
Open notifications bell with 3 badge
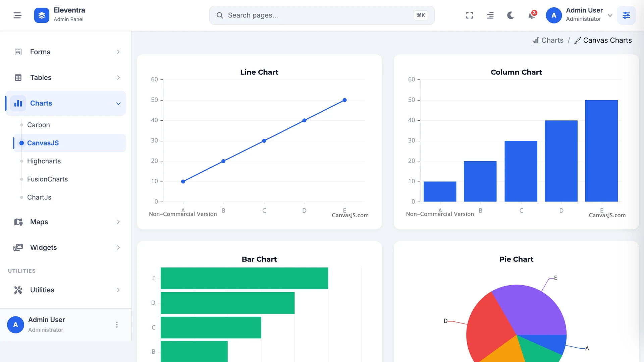pos(532,15)
